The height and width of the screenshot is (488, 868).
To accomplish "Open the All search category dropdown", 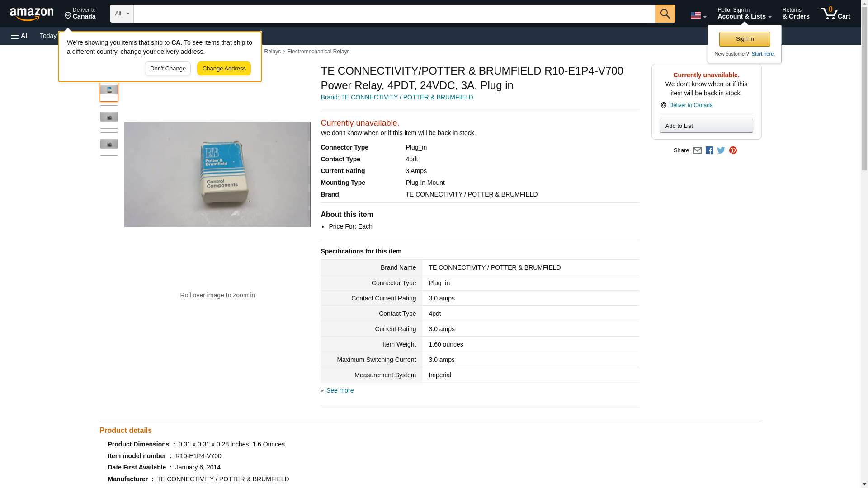I will (122, 14).
